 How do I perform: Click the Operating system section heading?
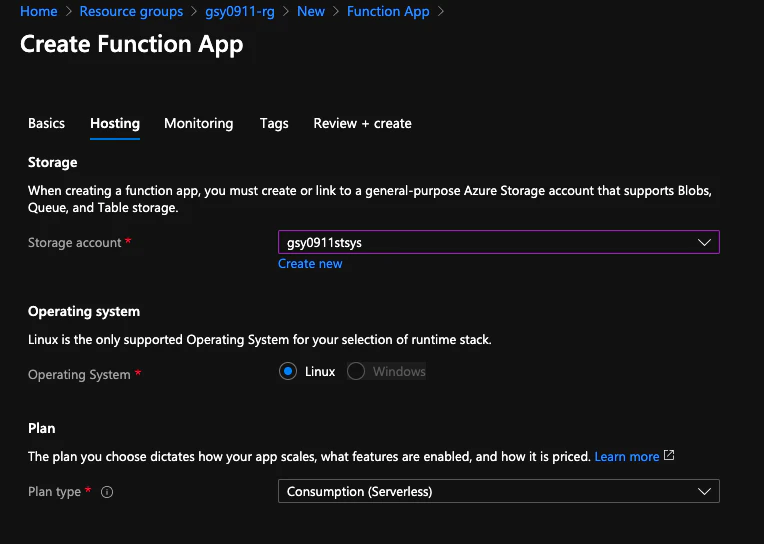[x=84, y=311]
